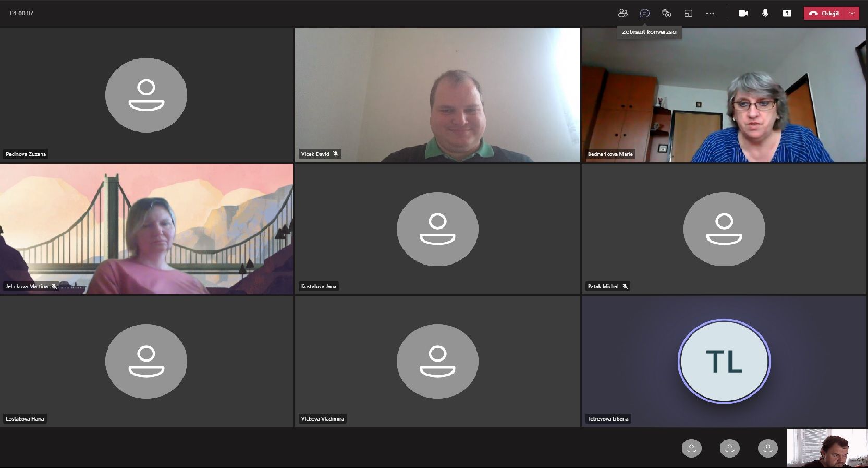
Task: Open the conversation chat panel
Action: [644, 14]
